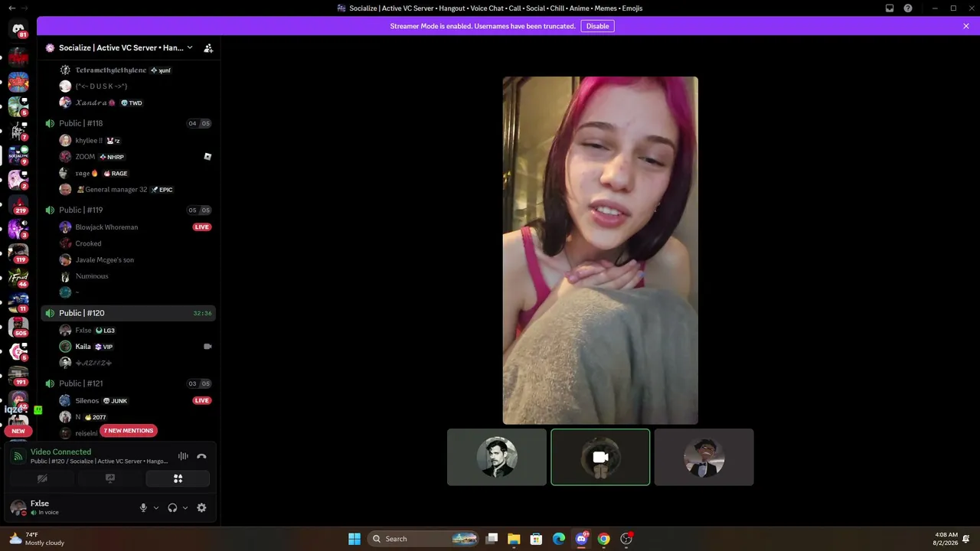Mute your microphone
The image size is (980, 551).
tap(143, 507)
